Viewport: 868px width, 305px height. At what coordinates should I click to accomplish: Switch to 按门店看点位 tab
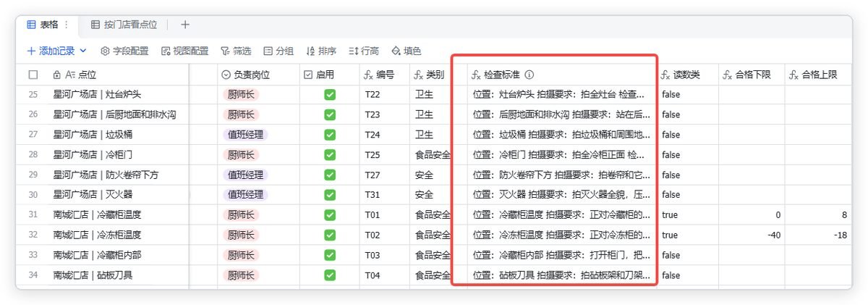(123, 25)
